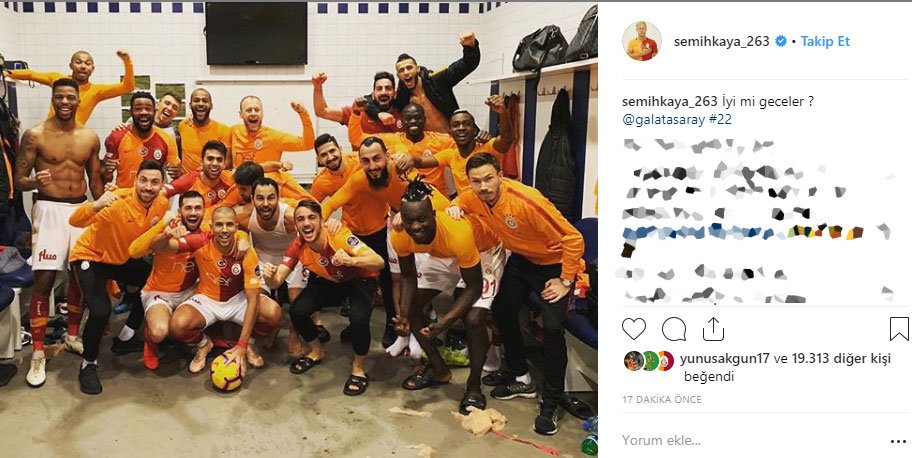
Task: Click the 17 DAKİKA ÖNCE timestamp
Action: 661,400
